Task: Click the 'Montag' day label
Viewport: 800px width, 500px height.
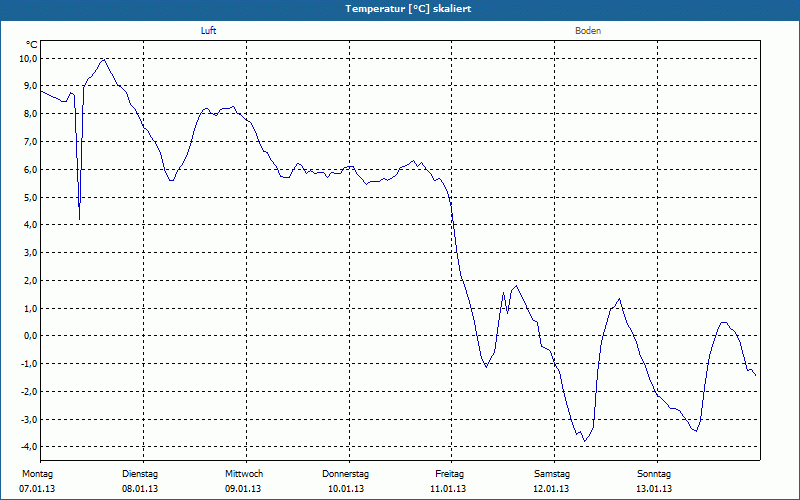Action: 37,474
